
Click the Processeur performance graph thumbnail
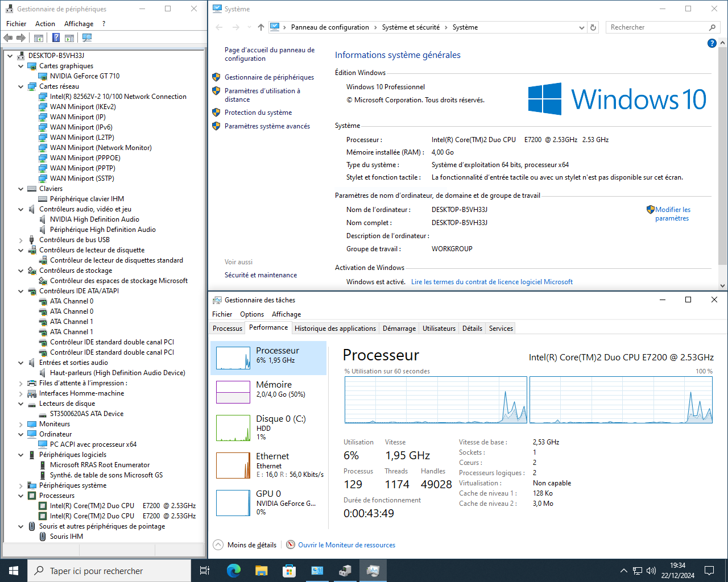(x=233, y=358)
